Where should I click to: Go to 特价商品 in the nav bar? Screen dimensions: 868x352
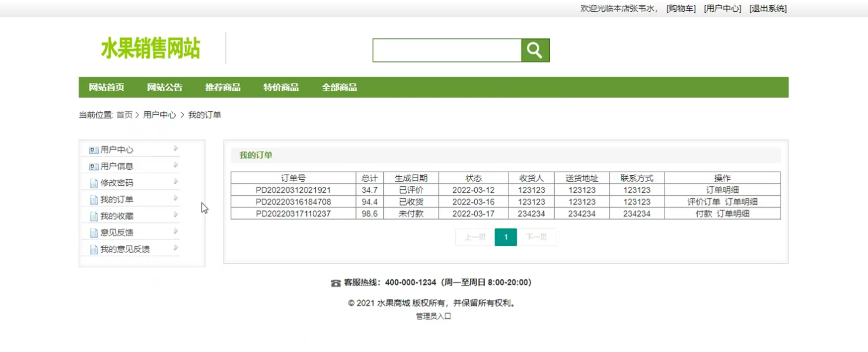(x=281, y=88)
